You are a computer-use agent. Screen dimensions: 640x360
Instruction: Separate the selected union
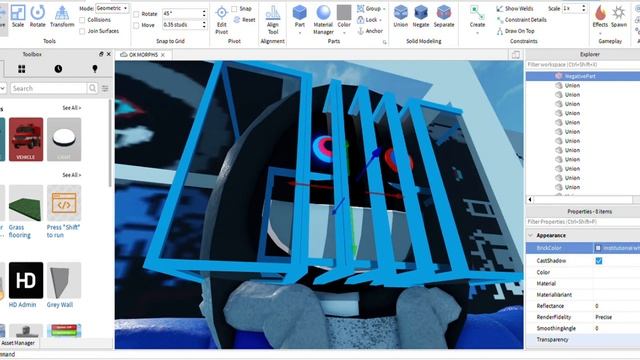444,16
